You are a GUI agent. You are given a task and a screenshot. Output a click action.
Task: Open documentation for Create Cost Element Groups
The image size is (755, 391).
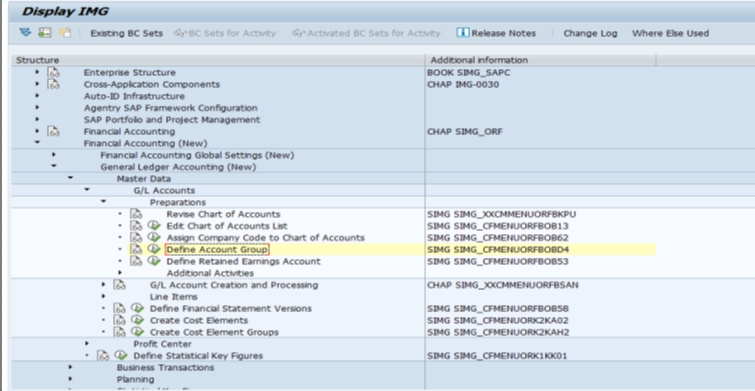119,332
